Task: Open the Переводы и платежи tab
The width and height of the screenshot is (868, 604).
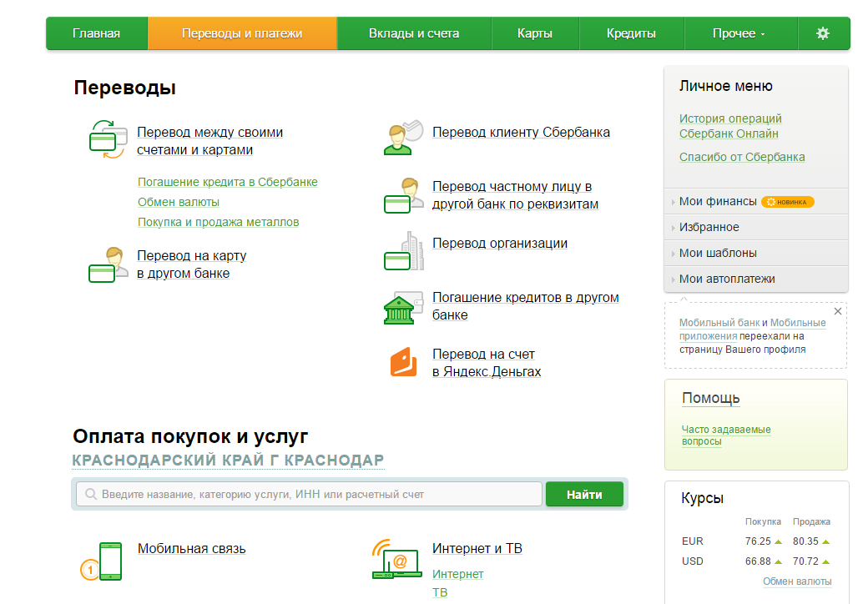Action: point(242,33)
